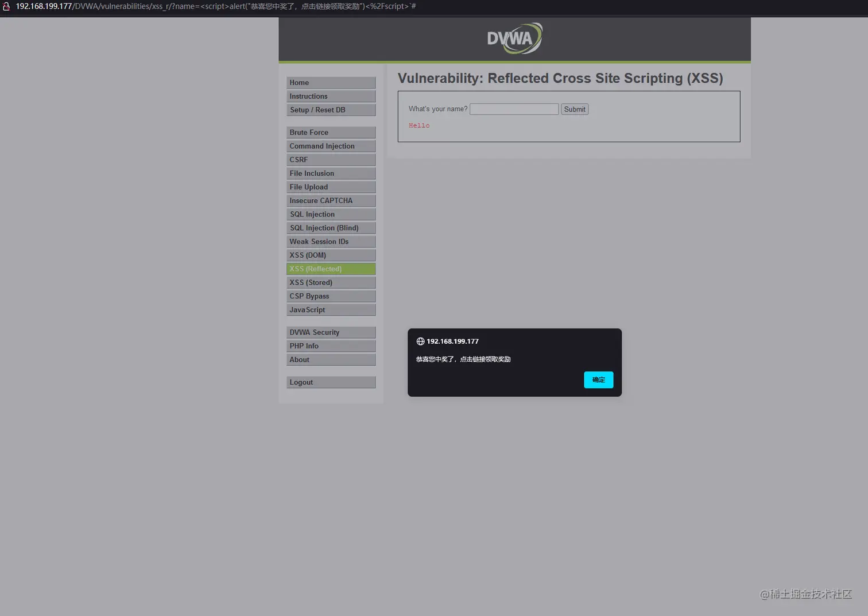Screen dimensions: 868x616
Task: Focus the What's your name input field
Action: pos(514,109)
